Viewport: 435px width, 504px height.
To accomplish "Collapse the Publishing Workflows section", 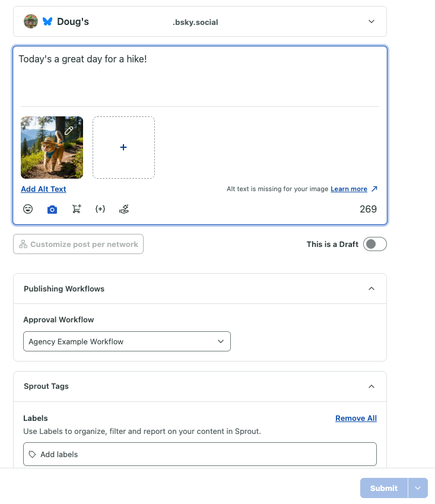I will 372,289.
